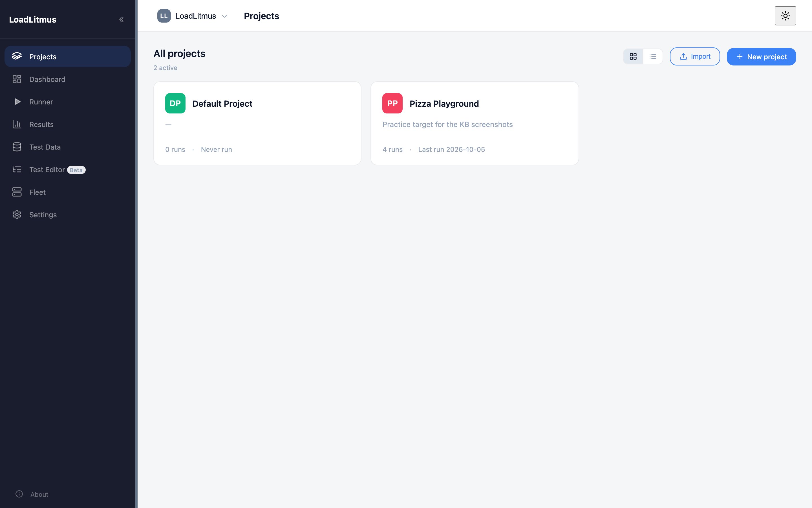This screenshot has height=508, width=812.
Task: Open the Default Project card
Action: click(257, 123)
